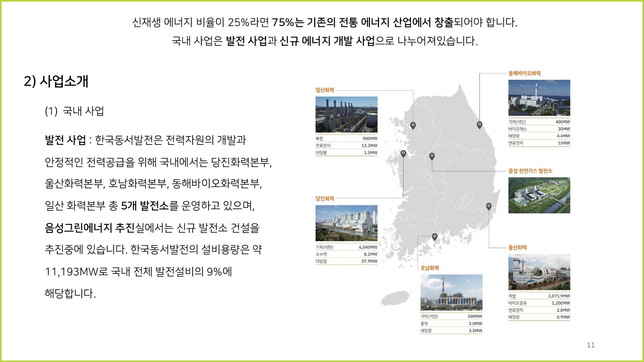
Task: Select the 당진화력 label
Action: 325,198
